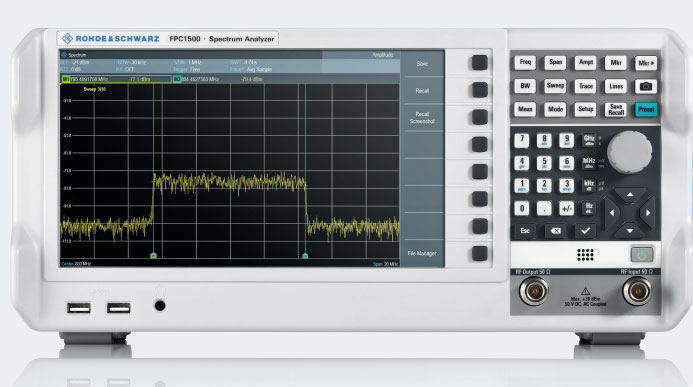The width and height of the screenshot is (693, 387).
Task: Click the backspace key on keypad
Action: (555, 231)
